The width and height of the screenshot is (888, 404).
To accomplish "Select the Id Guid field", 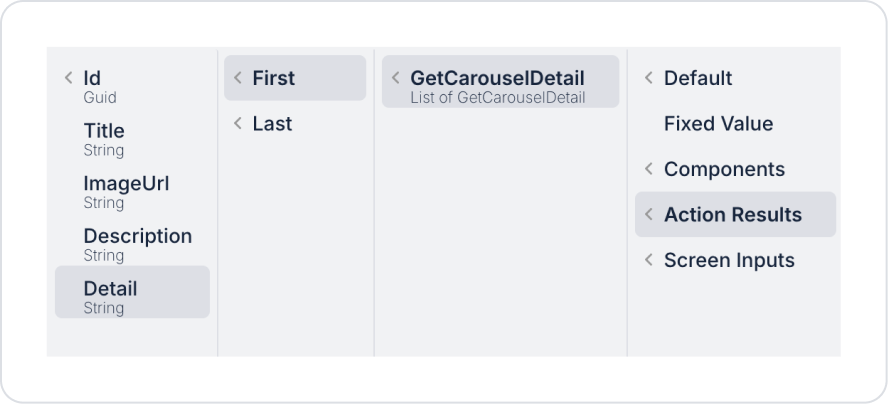I will pos(100,86).
